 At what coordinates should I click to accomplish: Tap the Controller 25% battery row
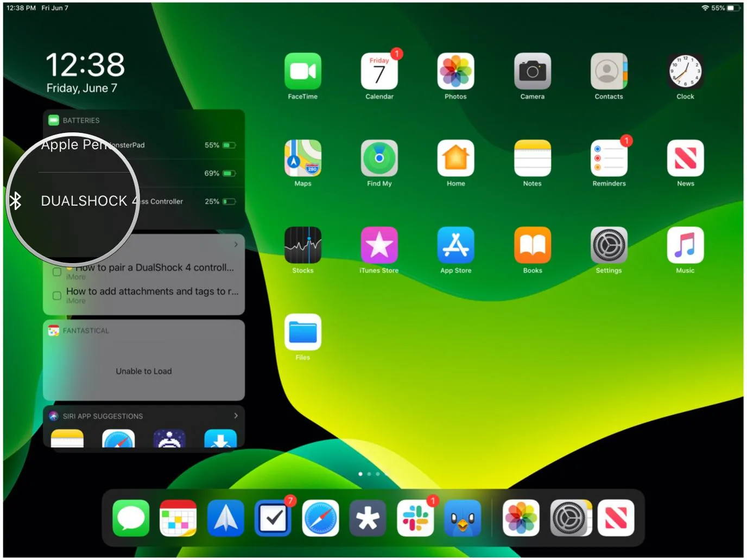(x=144, y=201)
